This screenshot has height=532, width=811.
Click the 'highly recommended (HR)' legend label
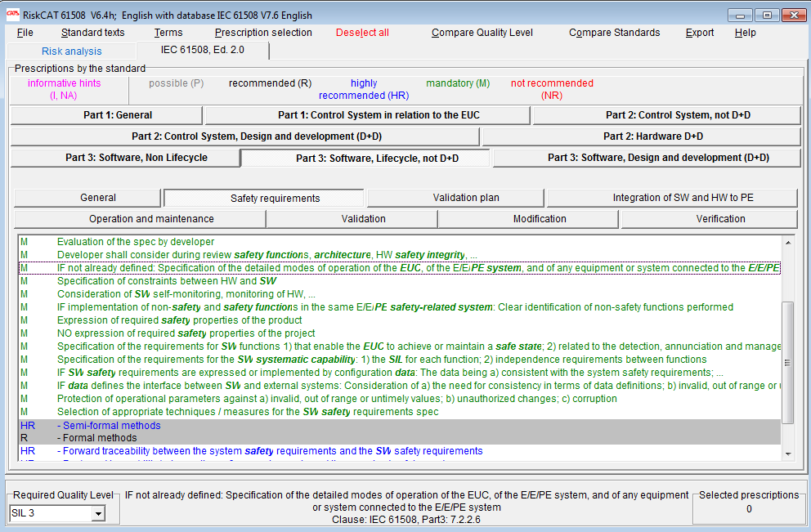364,89
